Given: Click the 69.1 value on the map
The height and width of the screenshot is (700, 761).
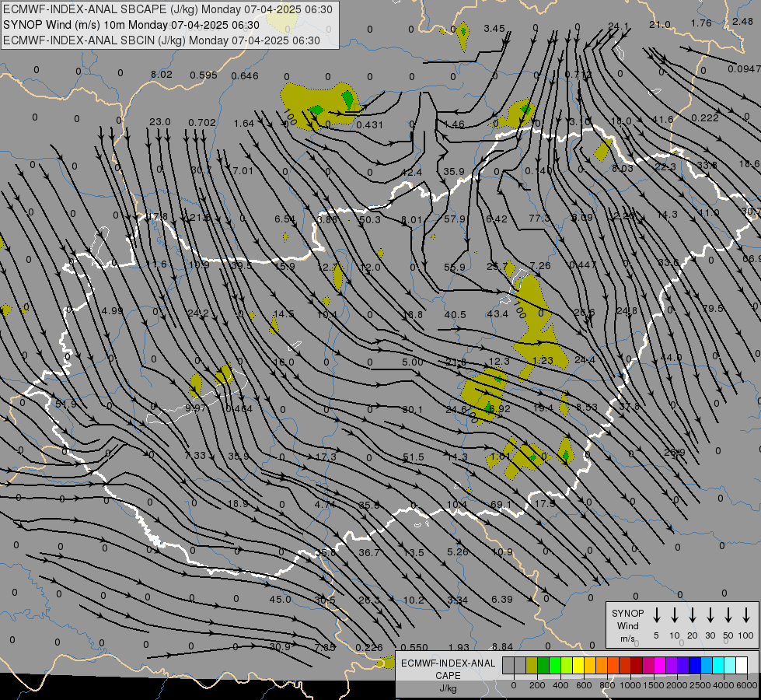Looking at the screenshot, I should pos(501,505).
